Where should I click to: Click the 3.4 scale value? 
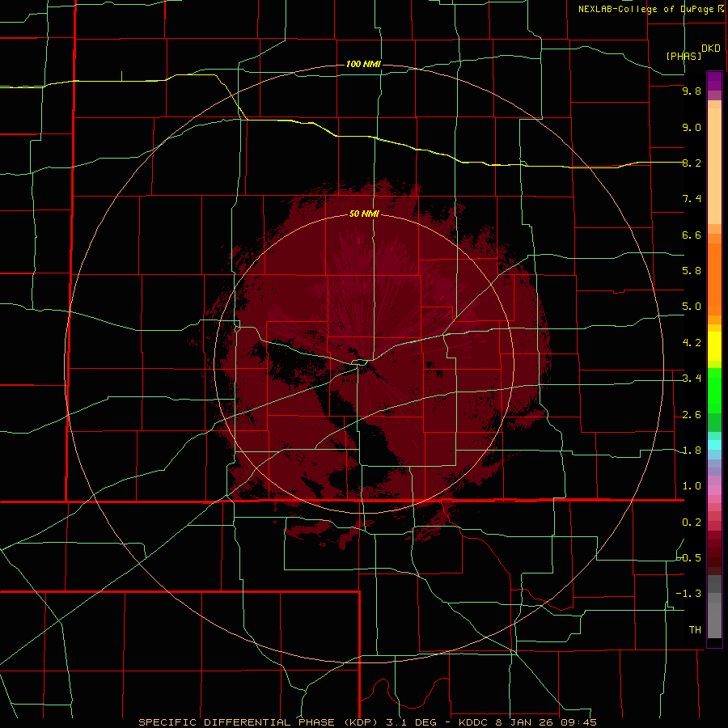[692, 379]
